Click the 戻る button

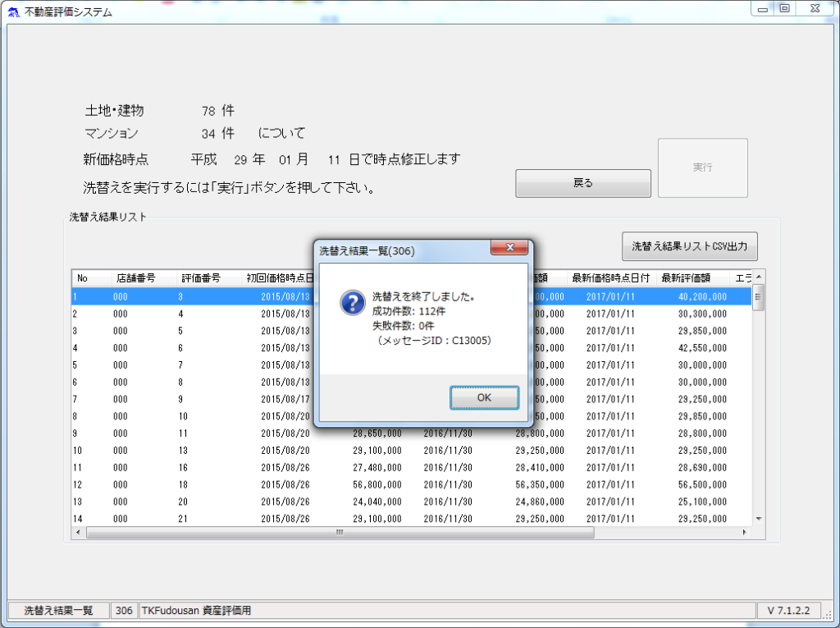pyautogui.click(x=582, y=183)
